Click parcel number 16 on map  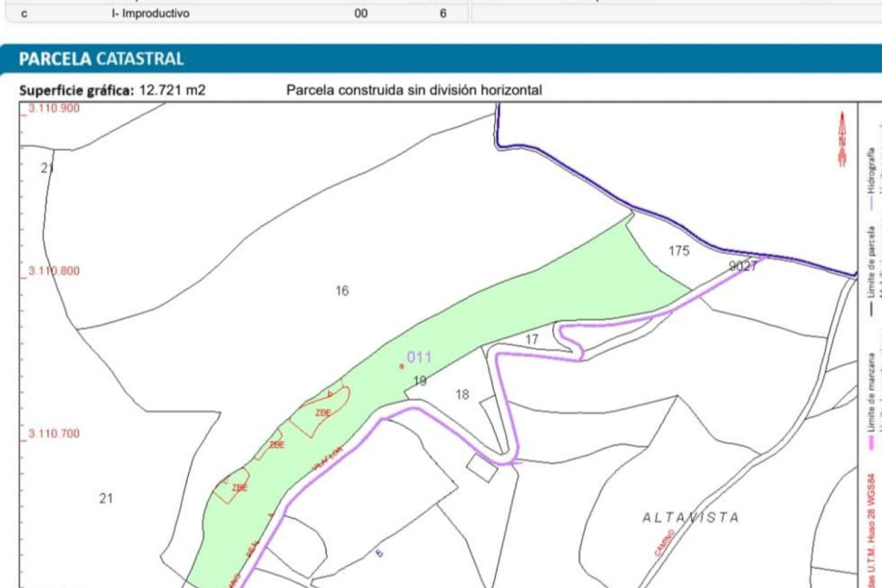coord(342,291)
